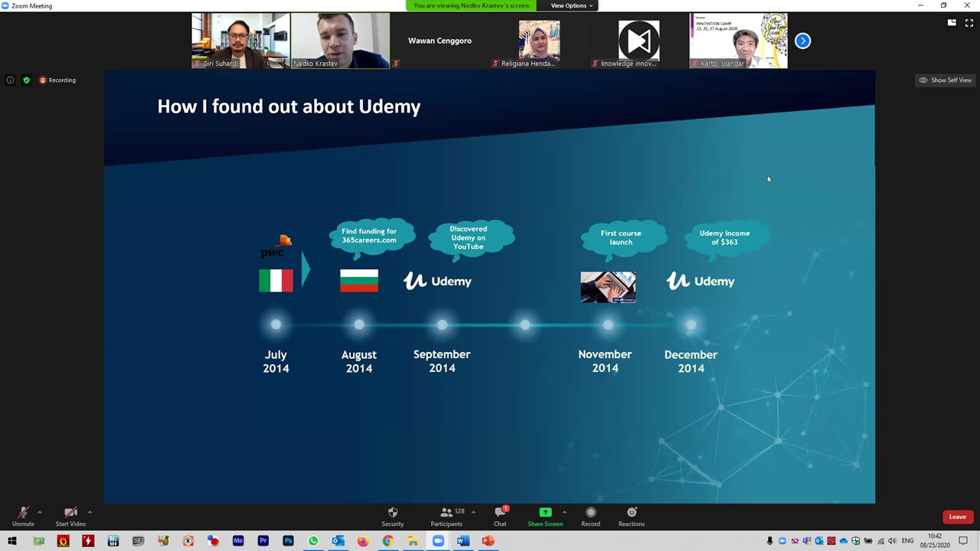The width and height of the screenshot is (980, 551).
Task: Click the Share Screen button
Action: [x=545, y=517]
